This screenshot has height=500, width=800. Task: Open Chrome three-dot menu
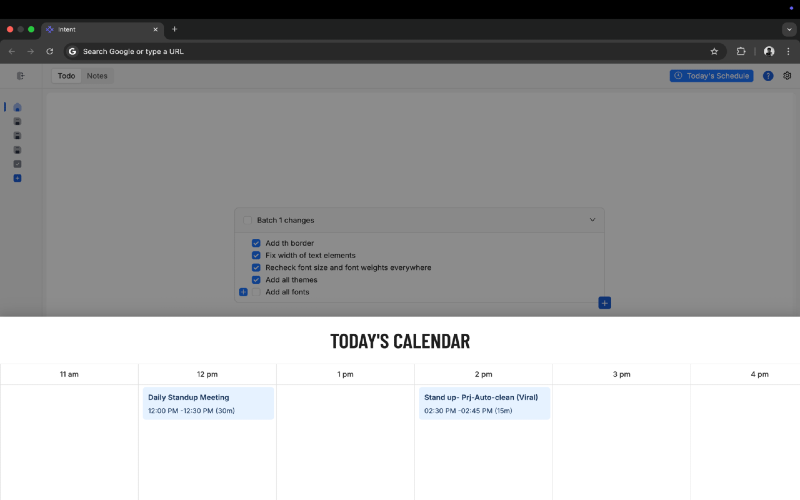click(788, 52)
